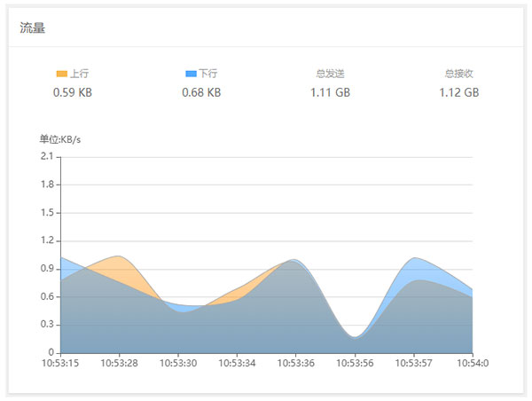Image resolution: width=532 pixels, height=401 pixels.
Task: Click the 上行 legend label
Action: (80, 74)
